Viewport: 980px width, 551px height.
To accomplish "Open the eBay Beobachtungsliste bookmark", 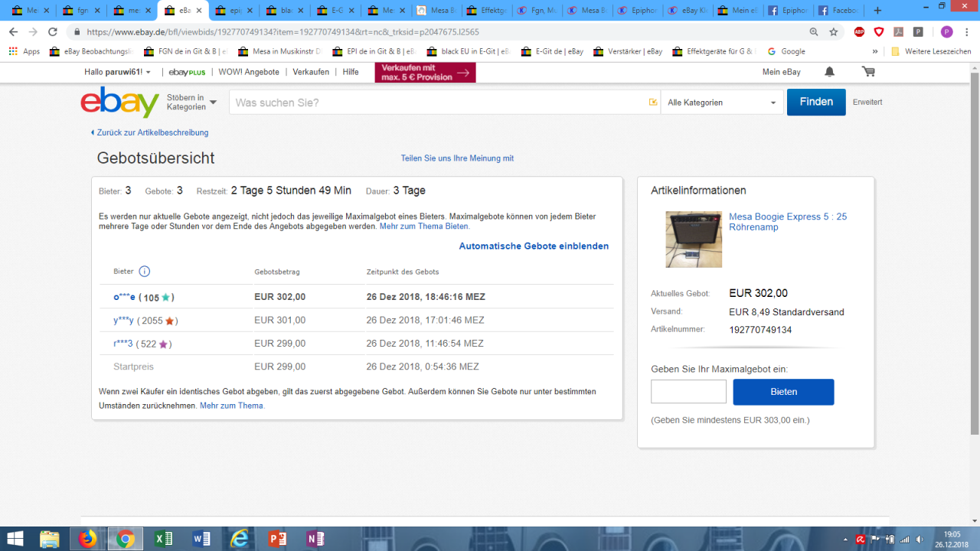I will pyautogui.click(x=90, y=51).
